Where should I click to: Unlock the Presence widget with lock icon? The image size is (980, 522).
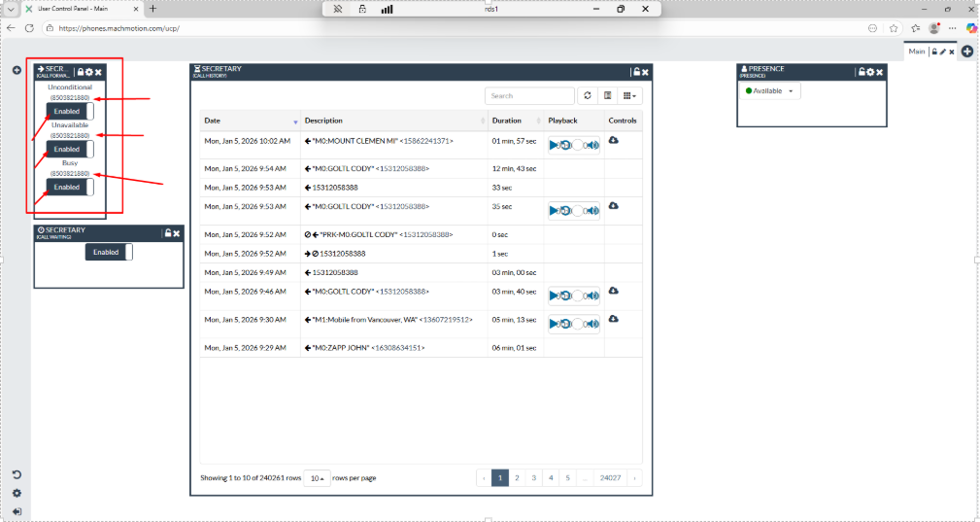click(861, 72)
